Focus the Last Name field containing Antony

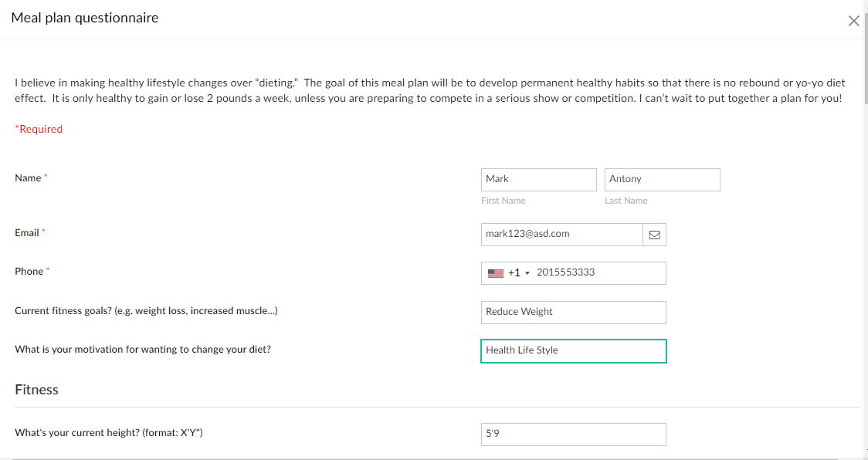coord(662,179)
